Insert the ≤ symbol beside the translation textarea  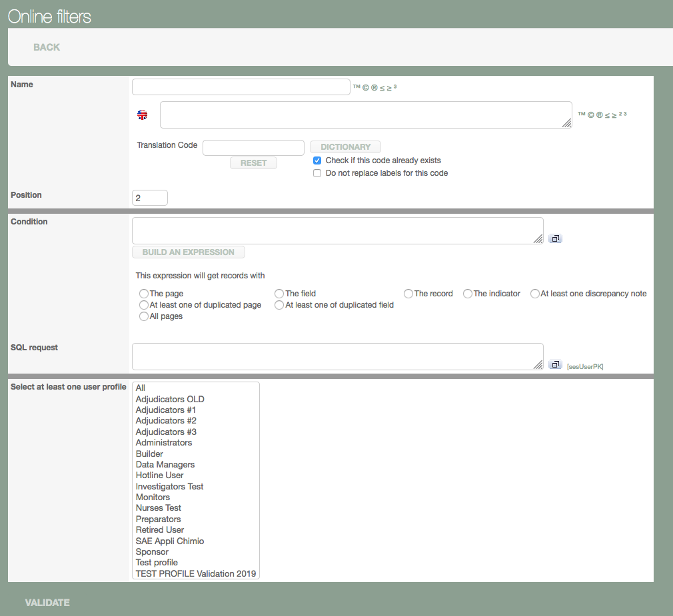coord(607,115)
